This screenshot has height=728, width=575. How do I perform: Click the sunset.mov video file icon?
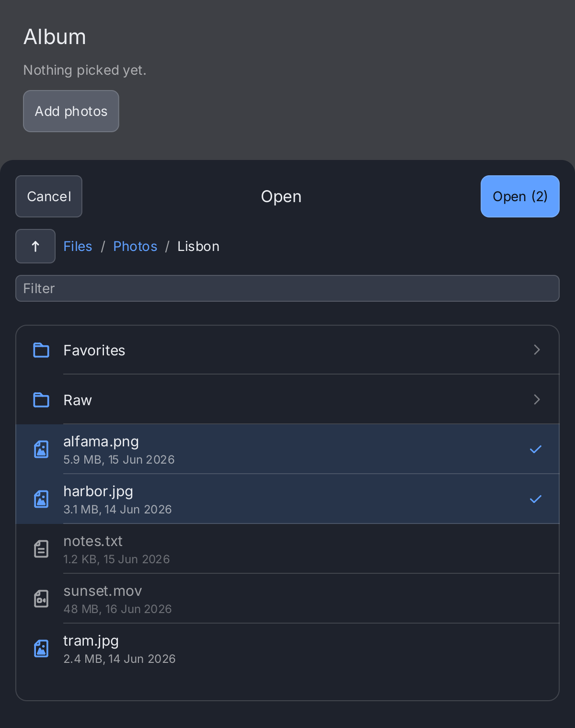[x=41, y=599]
